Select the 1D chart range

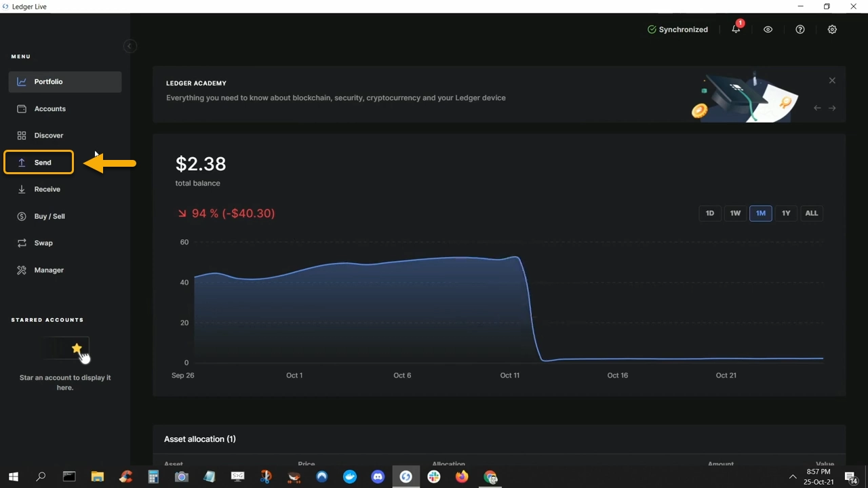710,213
